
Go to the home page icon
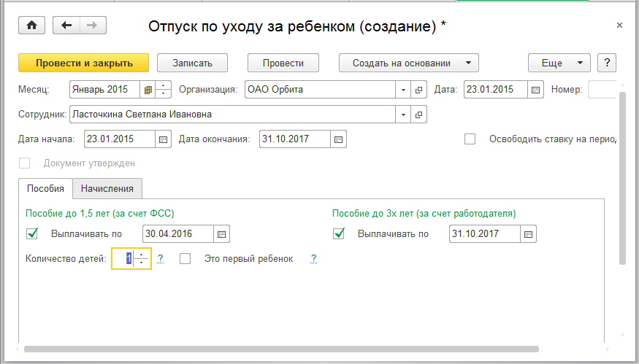tap(32, 26)
